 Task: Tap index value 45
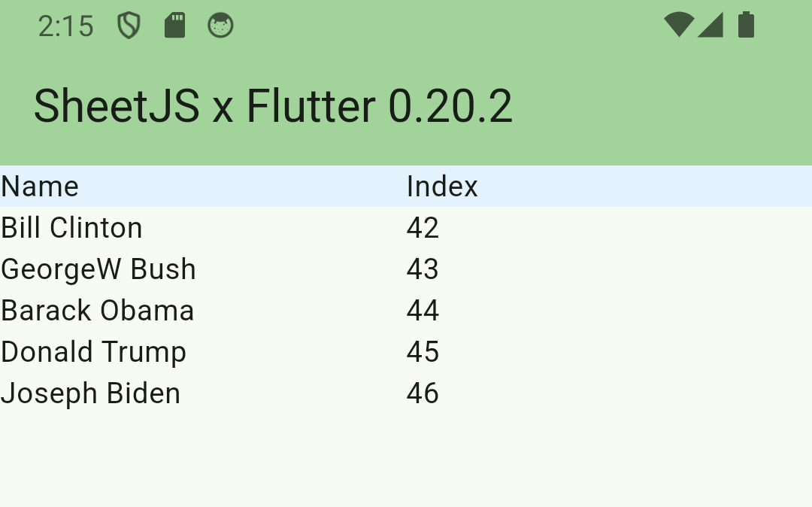click(423, 352)
